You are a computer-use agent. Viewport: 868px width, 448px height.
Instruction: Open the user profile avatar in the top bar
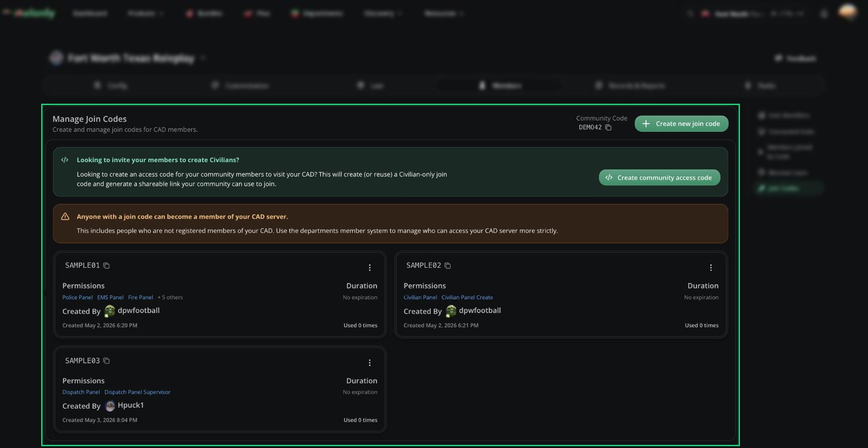click(x=847, y=12)
